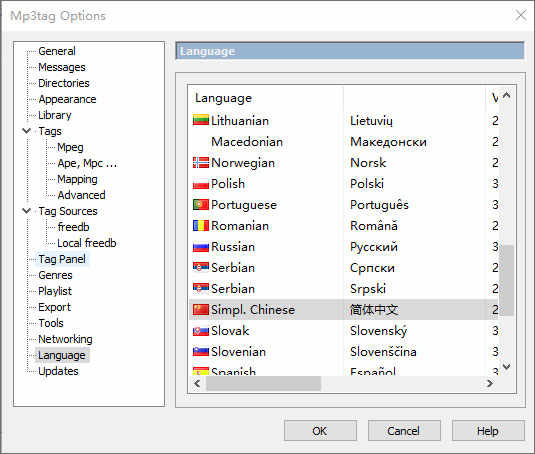Click the Slovak flag icon

click(x=201, y=331)
